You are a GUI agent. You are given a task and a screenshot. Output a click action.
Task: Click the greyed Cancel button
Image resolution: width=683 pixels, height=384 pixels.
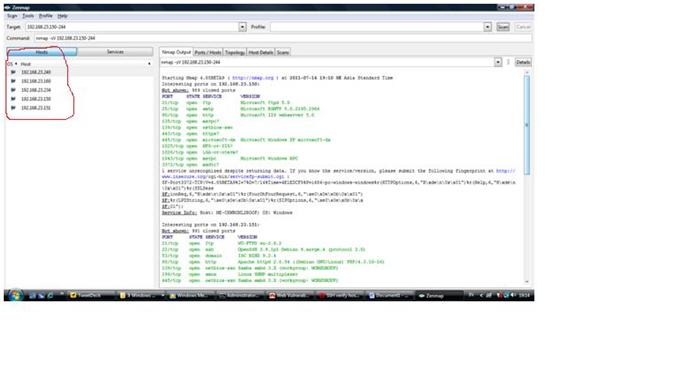pos(523,27)
